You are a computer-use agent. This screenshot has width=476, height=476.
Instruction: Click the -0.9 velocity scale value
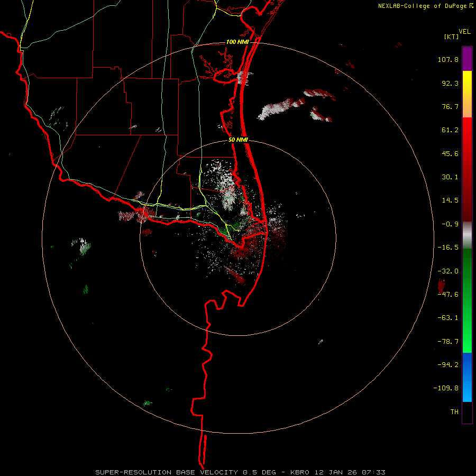450,224
